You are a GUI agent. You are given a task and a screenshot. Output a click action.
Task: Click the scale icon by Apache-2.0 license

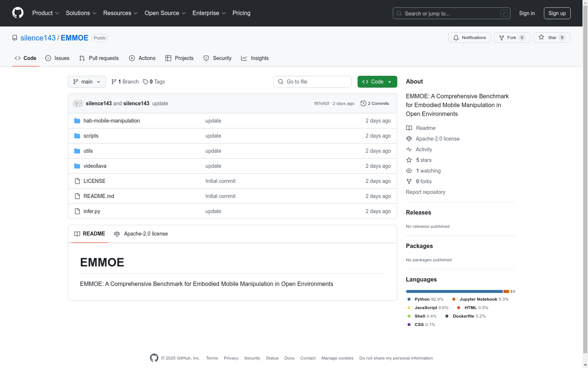pos(409,139)
